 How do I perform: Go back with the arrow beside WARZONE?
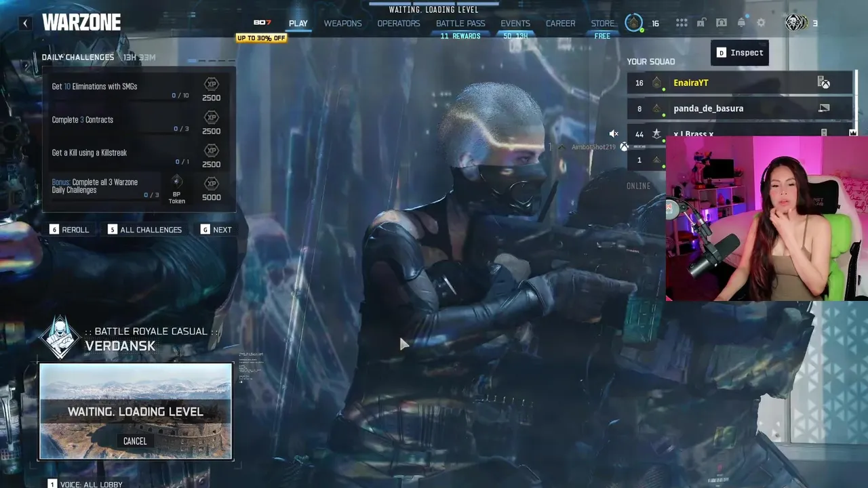point(25,23)
